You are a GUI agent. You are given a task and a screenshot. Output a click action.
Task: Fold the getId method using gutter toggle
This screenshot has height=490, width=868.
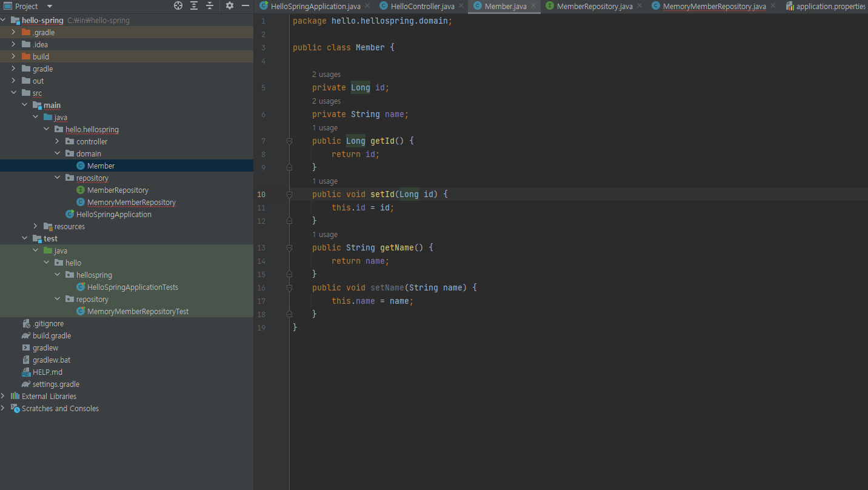289,141
